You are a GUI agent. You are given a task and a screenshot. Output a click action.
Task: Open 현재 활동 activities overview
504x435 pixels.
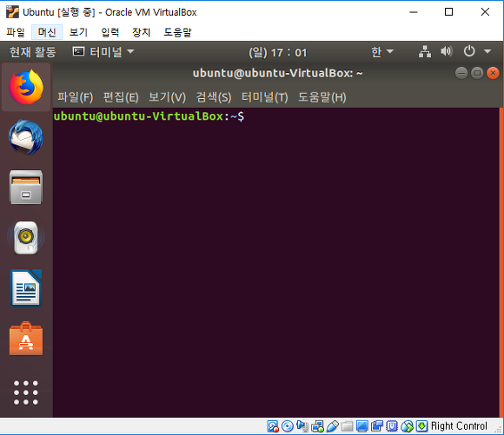click(32, 52)
